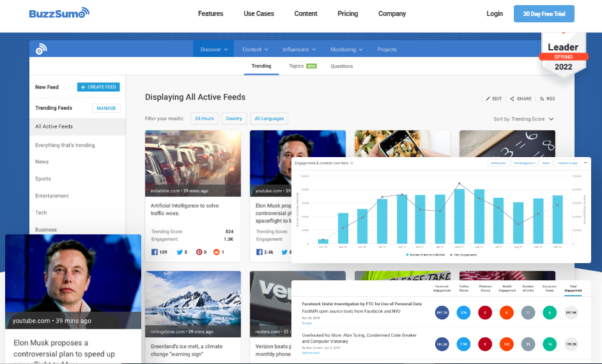Click the 16 evergreen score circle
This screenshot has height=364, width=602.
550,344
